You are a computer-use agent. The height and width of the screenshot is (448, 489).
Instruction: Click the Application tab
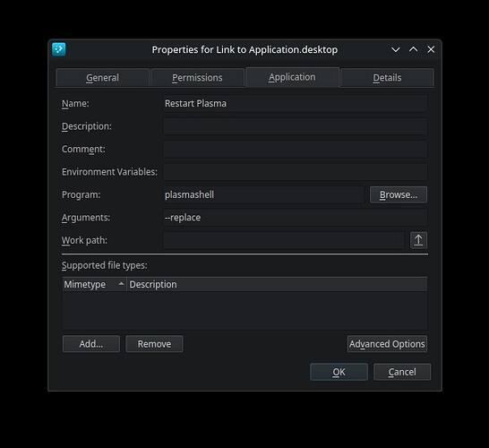pos(292,77)
